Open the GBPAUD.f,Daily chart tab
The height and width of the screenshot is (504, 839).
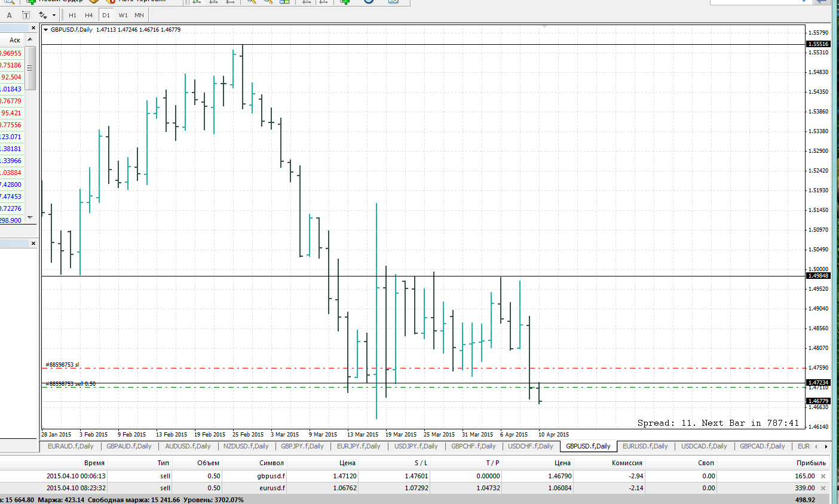(x=129, y=446)
